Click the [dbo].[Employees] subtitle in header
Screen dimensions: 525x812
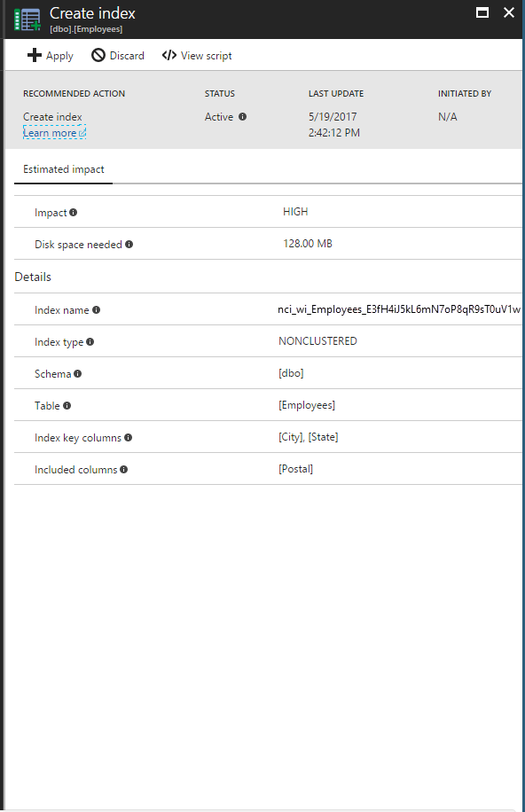tap(86, 29)
